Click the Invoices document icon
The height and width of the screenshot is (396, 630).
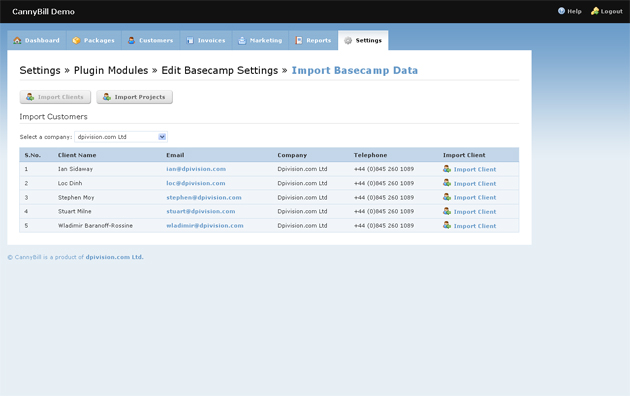pyautogui.click(x=190, y=41)
